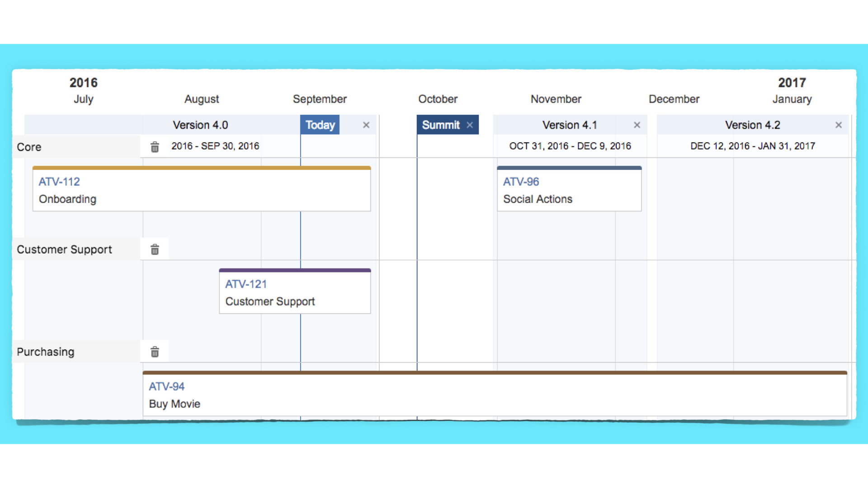
Task: Remove Version 4.1 with its X icon
Action: tap(637, 125)
